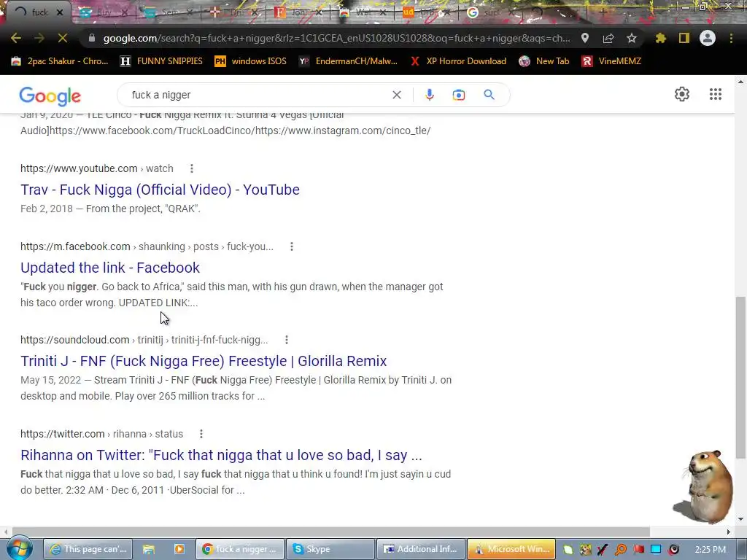Open a new browser tab with plus
Screen dimensions: 747x560
coord(603,12)
